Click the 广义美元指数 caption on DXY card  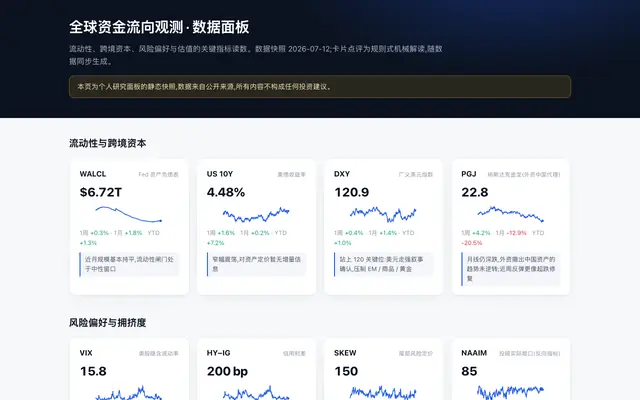[416, 174]
